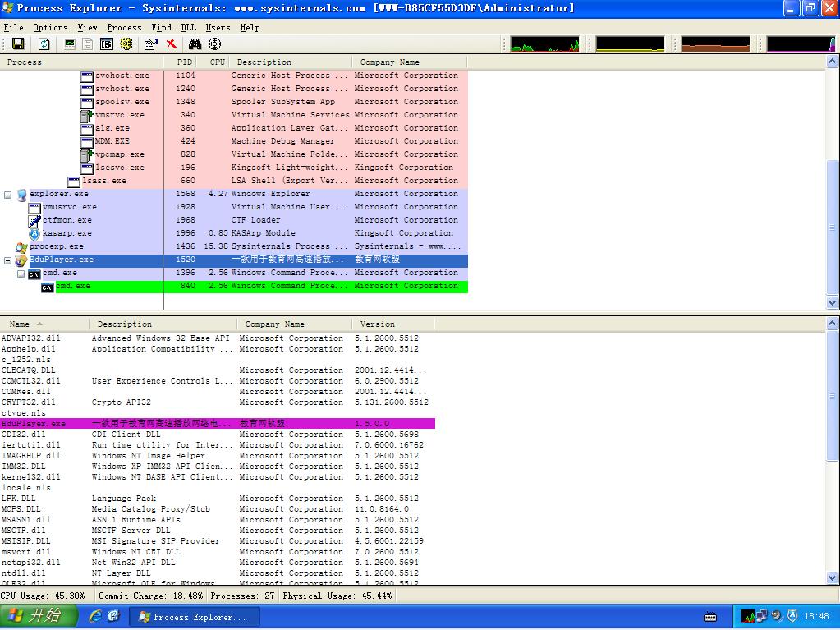Sort processes by the CPU column header
Viewport: 840px width, 630px height.
[x=217, y=62]
